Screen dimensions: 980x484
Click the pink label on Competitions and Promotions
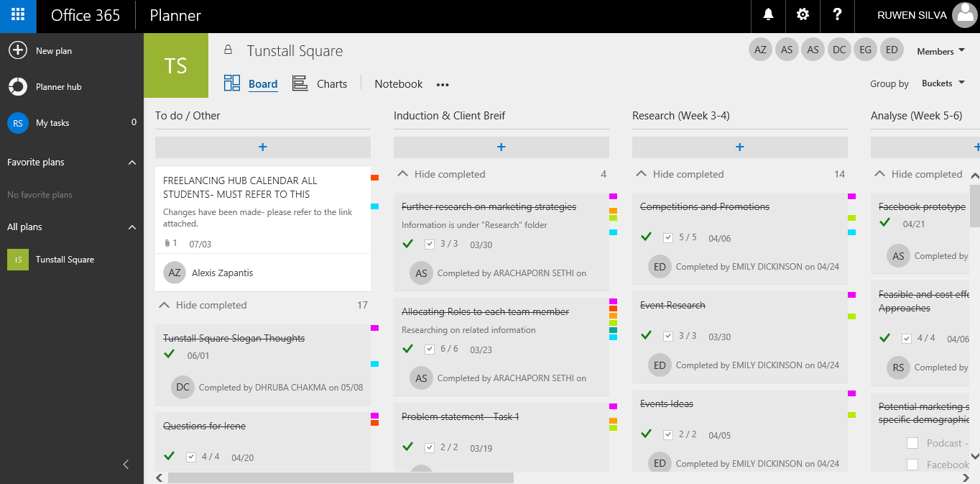click(851, 196)
